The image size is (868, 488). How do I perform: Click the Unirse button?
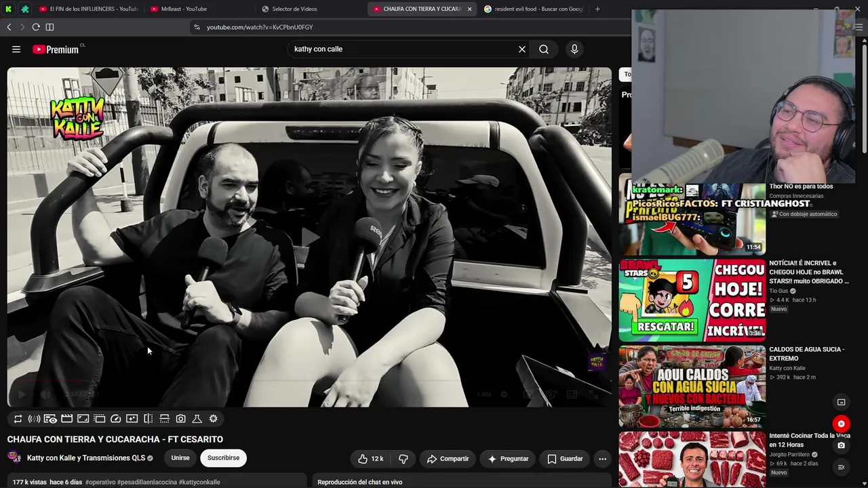(180, 458)
